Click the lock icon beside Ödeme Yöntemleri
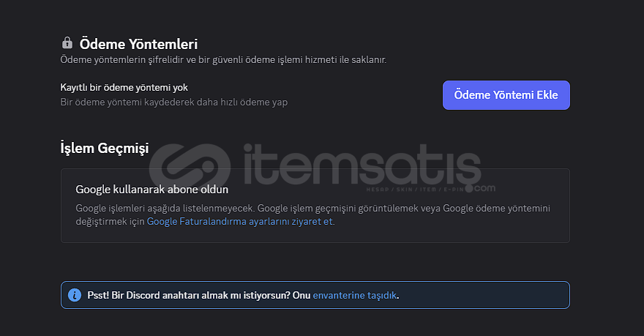The image size is (644, 336). coord(67,42)
